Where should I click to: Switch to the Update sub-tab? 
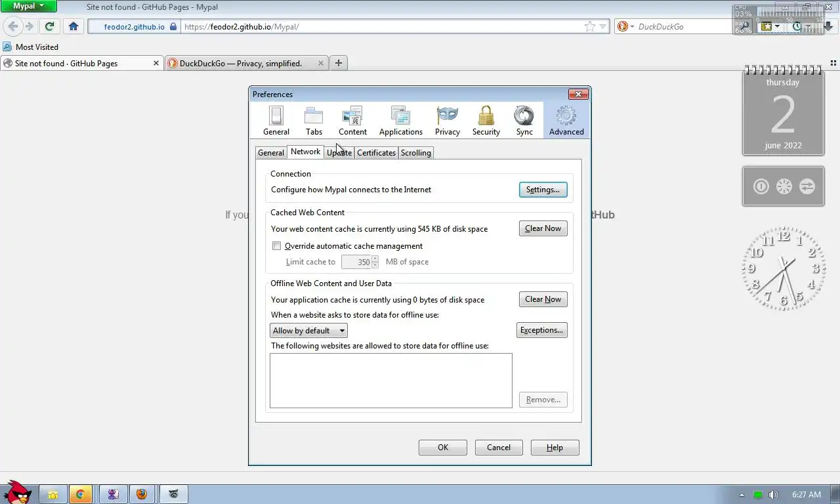[x=339, y=153]
